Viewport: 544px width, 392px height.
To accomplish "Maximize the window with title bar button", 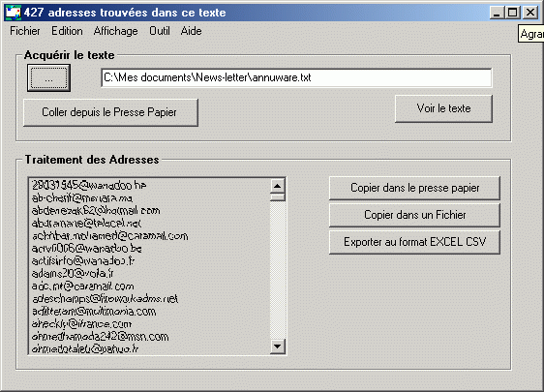I will tap(513, 13).
